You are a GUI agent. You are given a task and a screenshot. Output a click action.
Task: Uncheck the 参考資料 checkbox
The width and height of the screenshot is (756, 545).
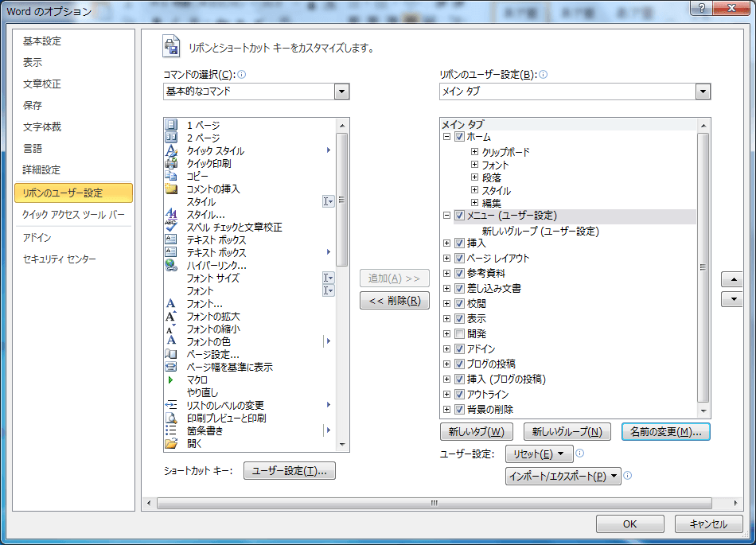click(459, 273)
